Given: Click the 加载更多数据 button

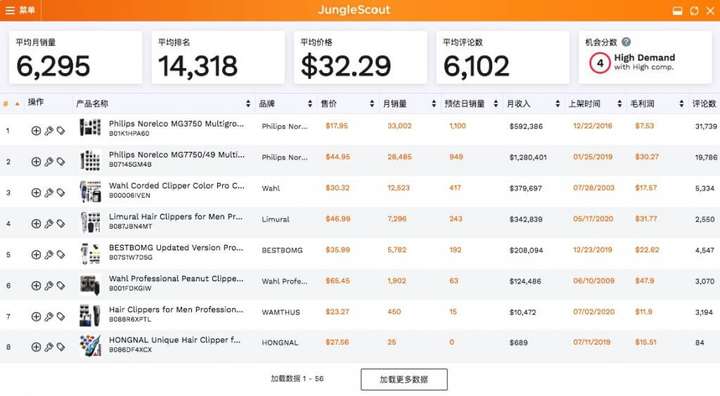Looking at the screenshot, I should (404, 379).
